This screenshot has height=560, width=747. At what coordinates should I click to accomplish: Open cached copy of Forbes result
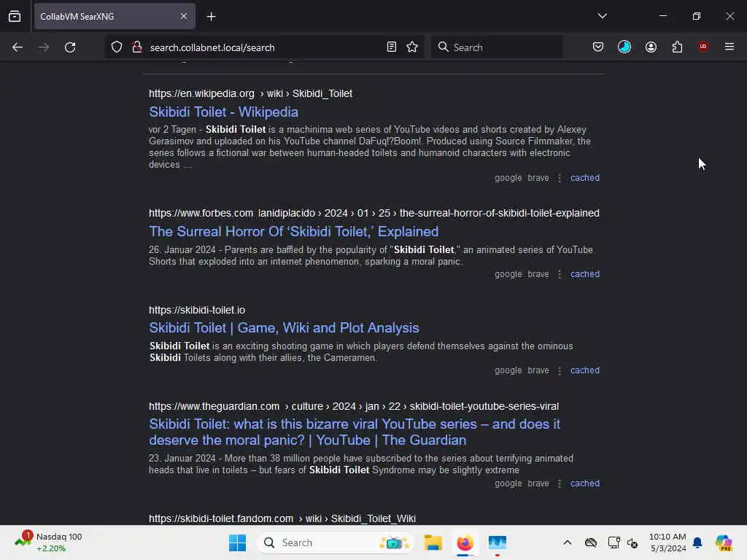click(585, 274)
